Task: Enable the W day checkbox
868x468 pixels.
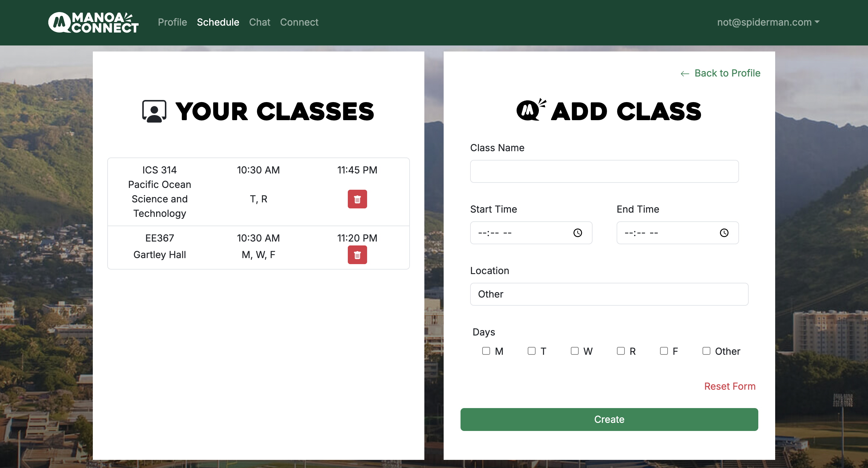Action: [574, 351]
